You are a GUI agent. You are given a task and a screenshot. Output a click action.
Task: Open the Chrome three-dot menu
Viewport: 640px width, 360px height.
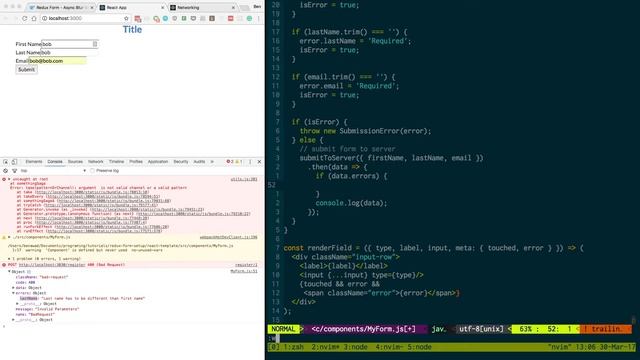[258, 18]
